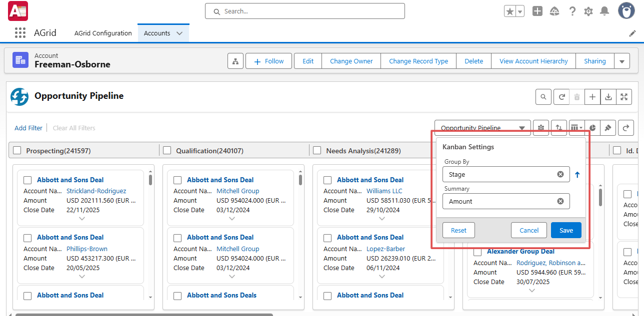Click the download export icon

point(608,97)
